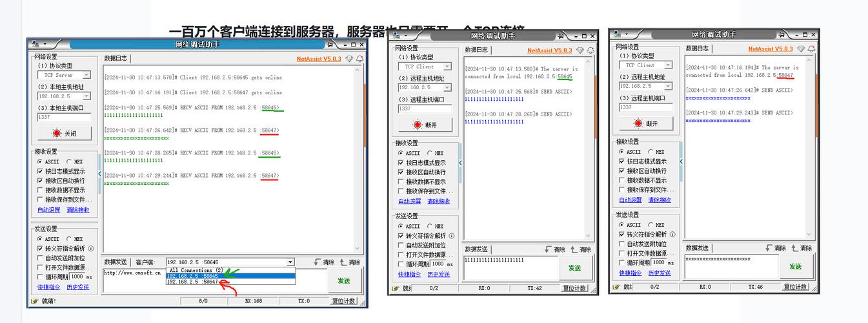Click the diamond icon in the middle client window
Viewport: 868px width, 323px height.
click(580, 50)
